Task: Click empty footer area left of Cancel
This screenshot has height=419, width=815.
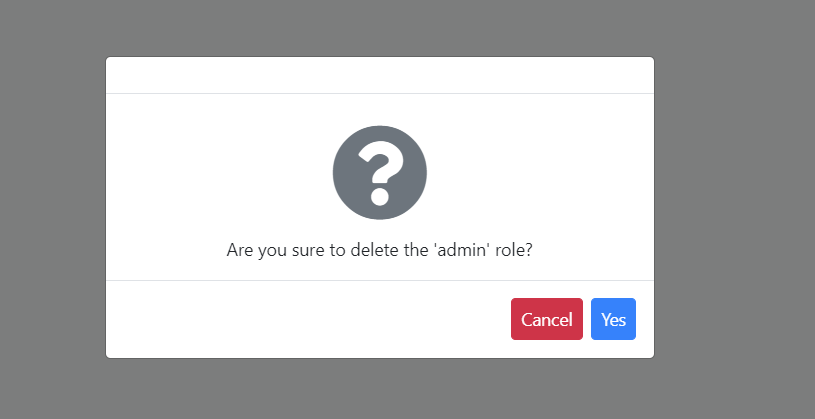Action: (300, 319)
